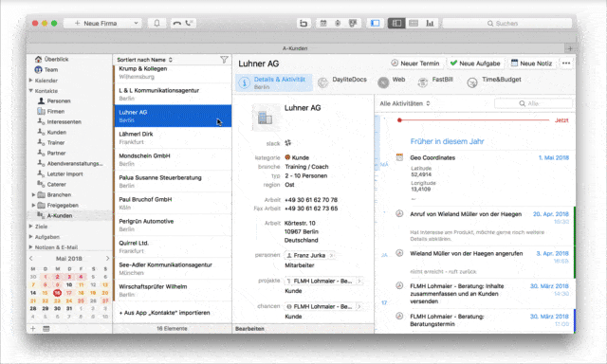Click the plus icon below the mini calendar

pyautogui.click(x=33, y=329)
